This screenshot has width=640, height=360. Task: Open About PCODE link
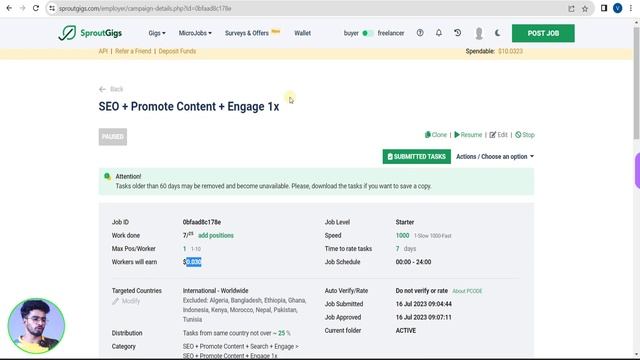click(467, 291)
